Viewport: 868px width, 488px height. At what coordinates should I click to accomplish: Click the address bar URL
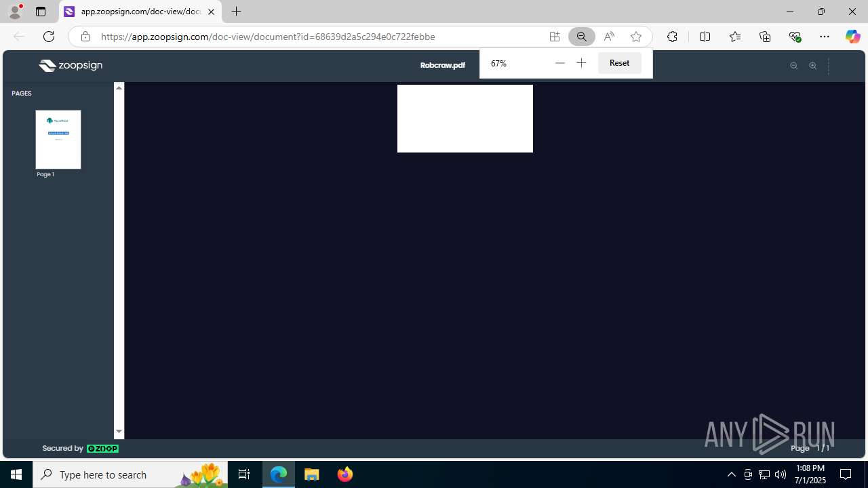(268, 37)
